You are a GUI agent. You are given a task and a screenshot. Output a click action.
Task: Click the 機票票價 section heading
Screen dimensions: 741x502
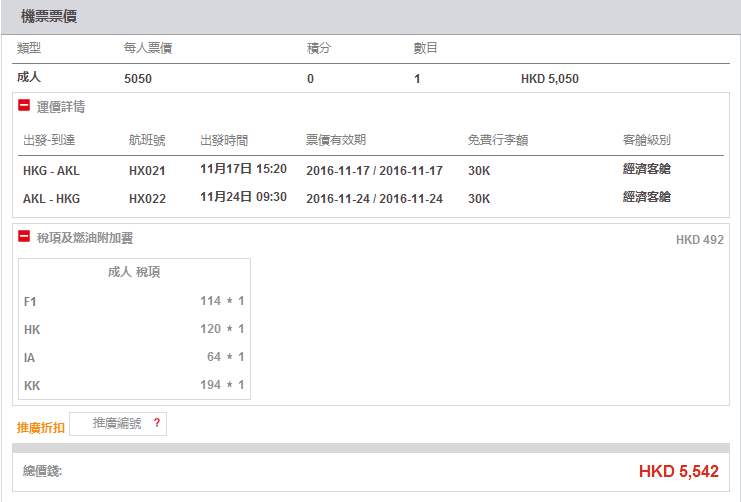tap(49, 16)
